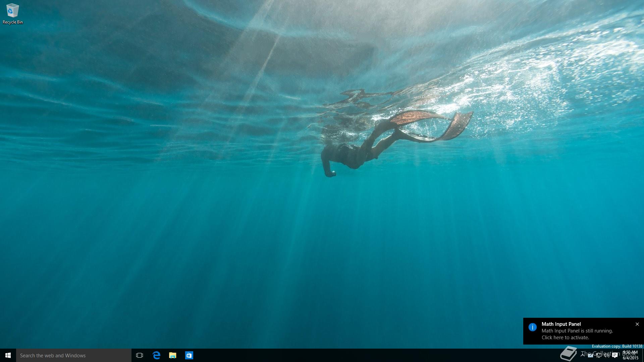Image resolution: width=644 pixels, height=362 pixels.
Task: Open Task View from the taskbar
Action: 140,355
